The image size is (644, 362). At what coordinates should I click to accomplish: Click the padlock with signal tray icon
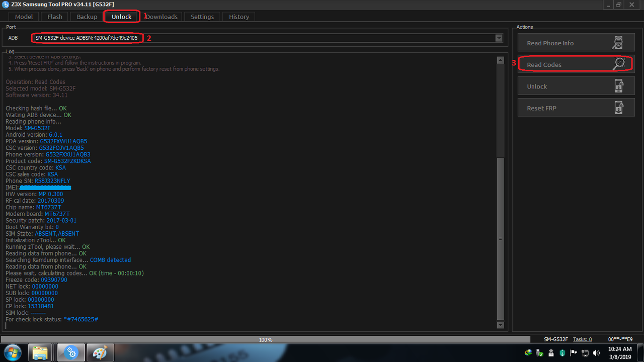coord(551,353)
